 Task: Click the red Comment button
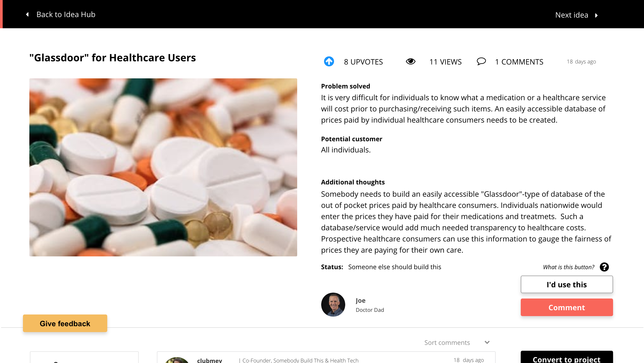[567, 307]
